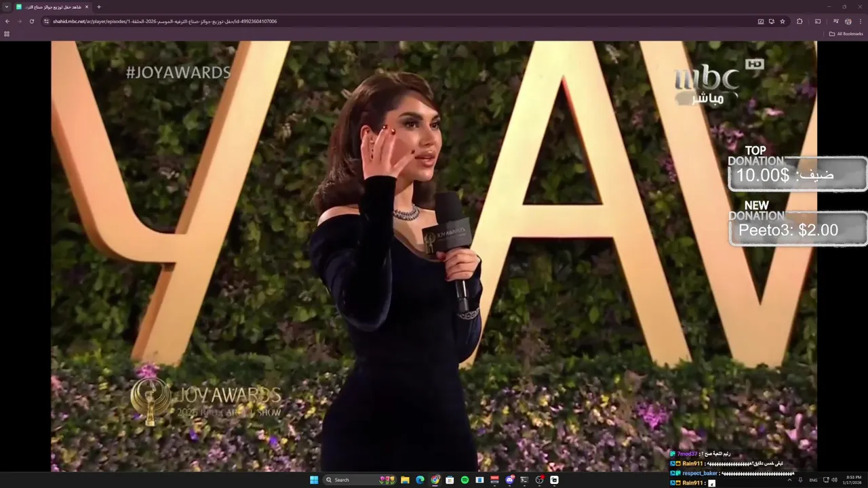Open the tab search dropdown
The width and height of the screenshot is (868, 488).
click(7, 7)
